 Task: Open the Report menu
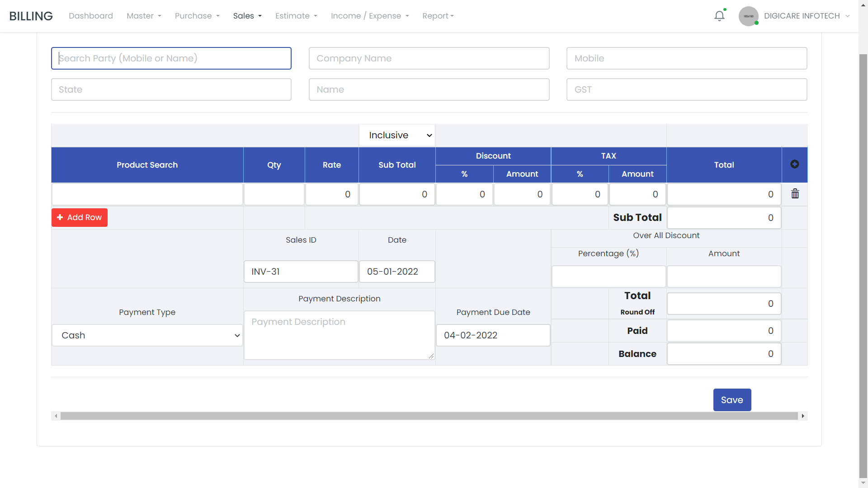click(x=437, y=16)
